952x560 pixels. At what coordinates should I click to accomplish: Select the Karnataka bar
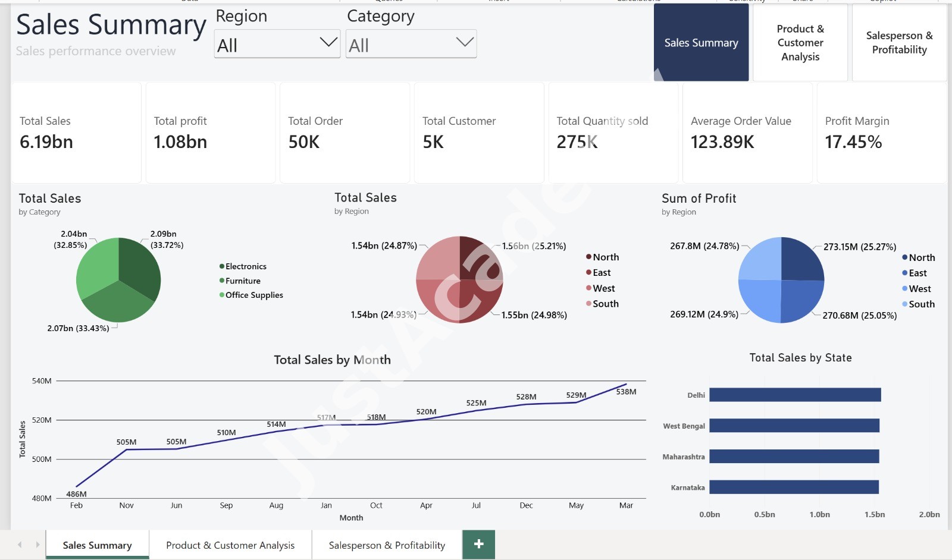[x=794, y=487]
